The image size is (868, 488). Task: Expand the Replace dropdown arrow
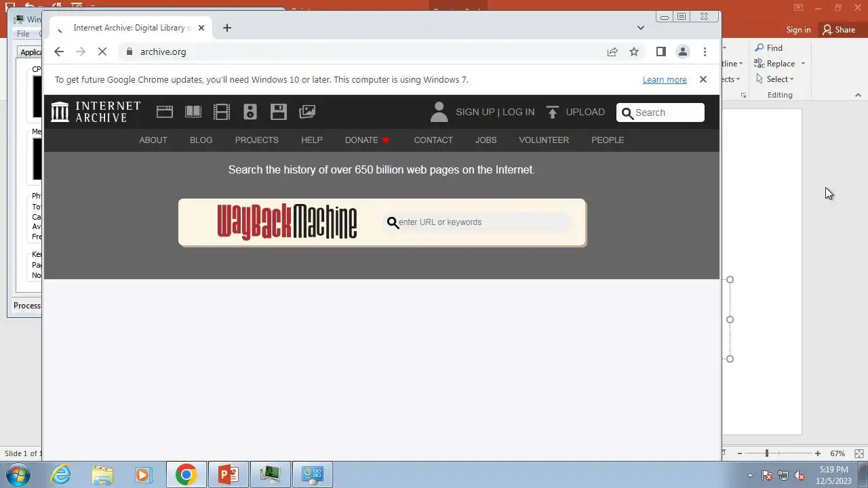(803, 64)
